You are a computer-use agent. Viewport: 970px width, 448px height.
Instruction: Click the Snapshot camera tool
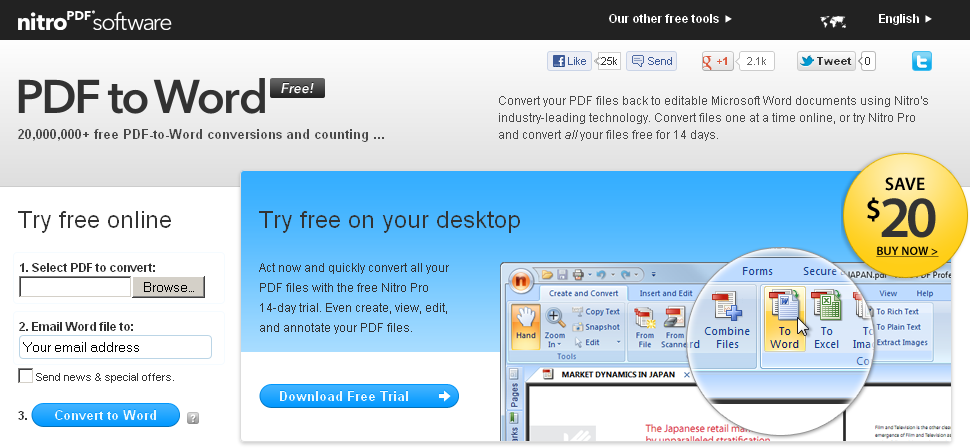pos(596,327)
